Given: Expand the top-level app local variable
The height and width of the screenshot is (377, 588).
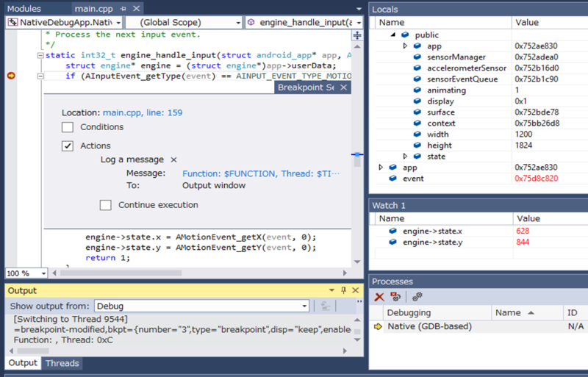Looking at the screenshot, I should 381,168.
